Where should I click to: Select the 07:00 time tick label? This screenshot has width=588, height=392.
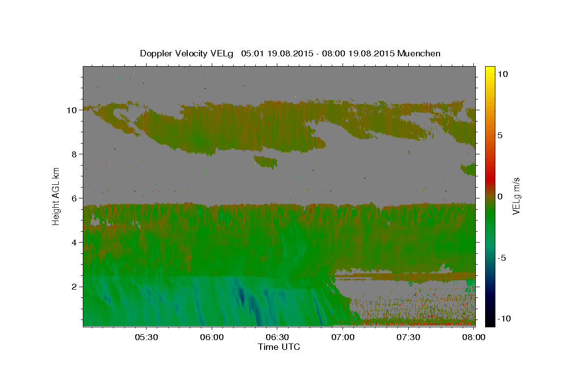point(343,337)
